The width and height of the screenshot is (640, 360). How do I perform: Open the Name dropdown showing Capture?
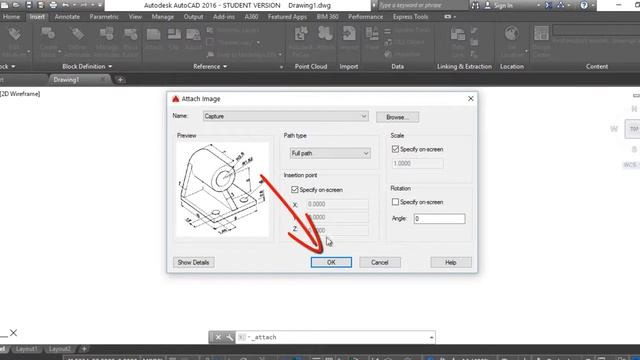(x=286, y=116)
